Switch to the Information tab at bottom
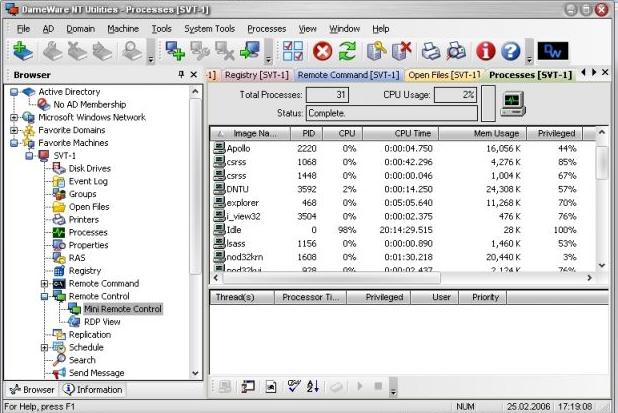The width and height of the screenshot is (618, 413). [93, 390]
